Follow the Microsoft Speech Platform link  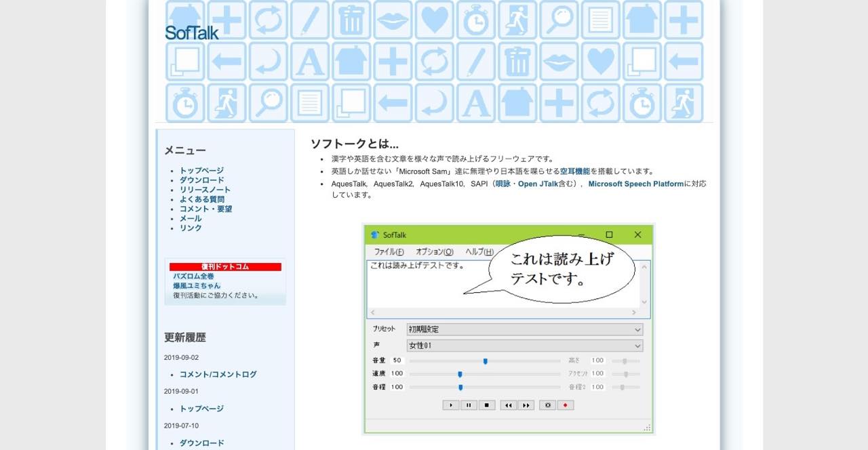tap(636, 184)
